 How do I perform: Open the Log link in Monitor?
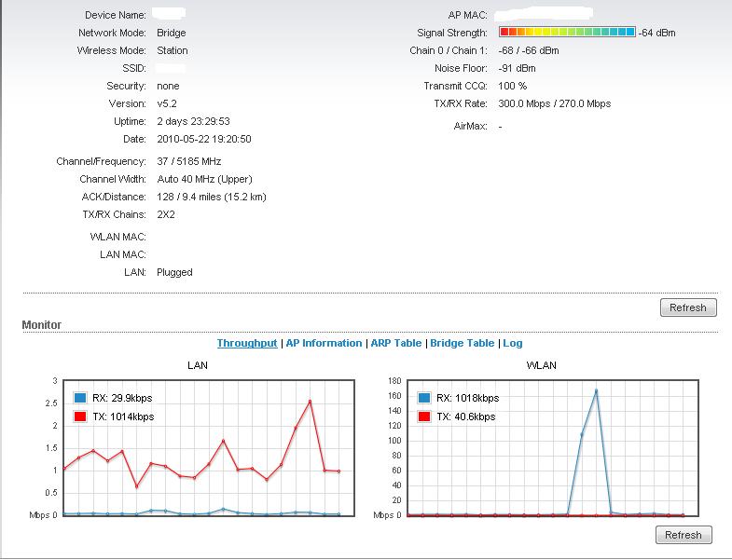click(x=513, y=343)
